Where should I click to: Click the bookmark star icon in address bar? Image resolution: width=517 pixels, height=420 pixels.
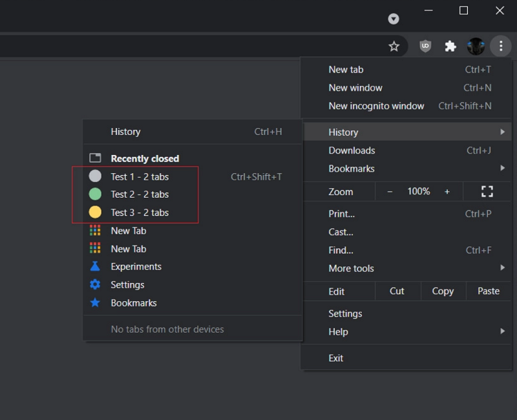tap(394, 47)
